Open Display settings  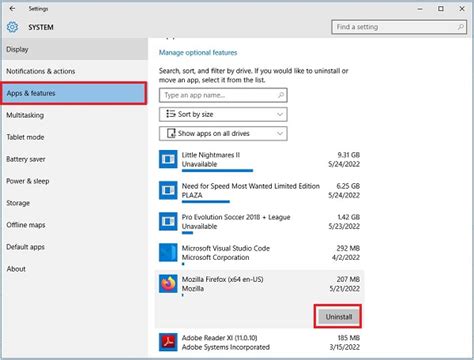(x=75, y=49)
